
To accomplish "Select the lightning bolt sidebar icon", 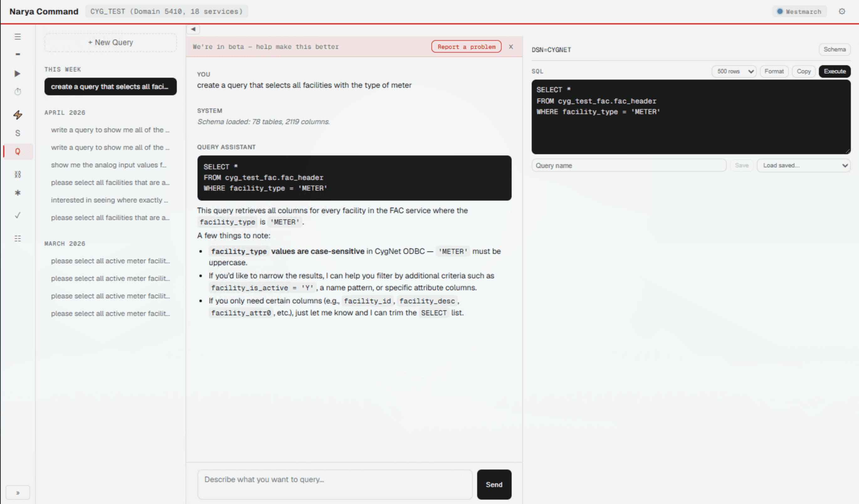I will [x=18, y=114].
